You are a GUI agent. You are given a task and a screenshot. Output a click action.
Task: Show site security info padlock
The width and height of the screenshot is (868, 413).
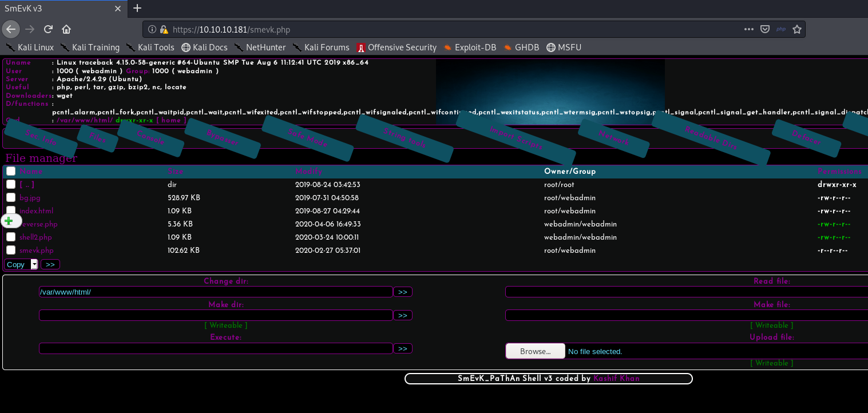[164, 29]
